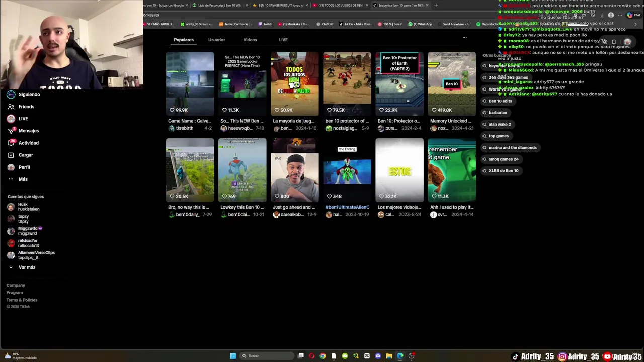Click the Cargar upload plus icon

[x=11, y=155]
